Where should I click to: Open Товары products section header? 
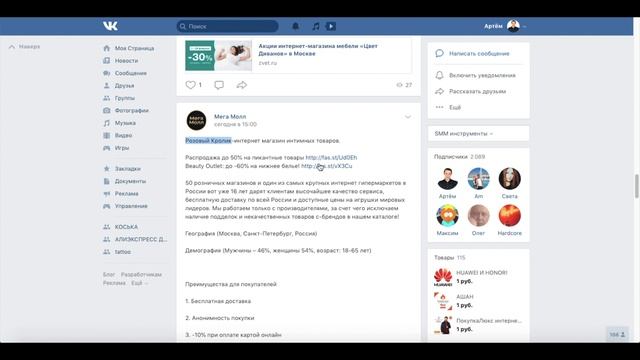[450, 258]
